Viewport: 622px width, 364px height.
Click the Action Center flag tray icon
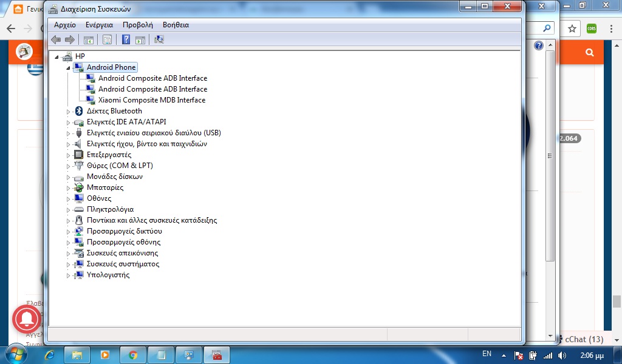coord(519,356)
